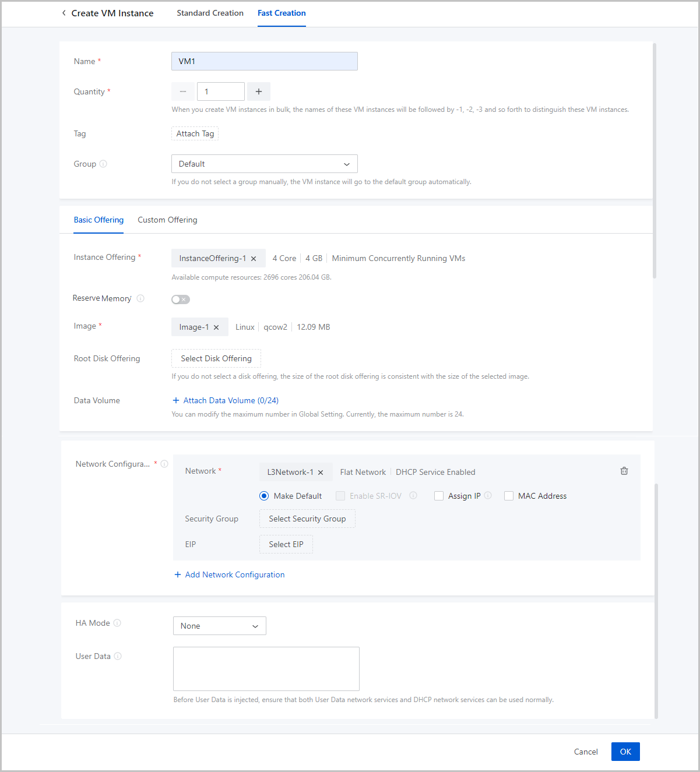
Task: Open the User Data info icon
Action: (x=118, y=656)
